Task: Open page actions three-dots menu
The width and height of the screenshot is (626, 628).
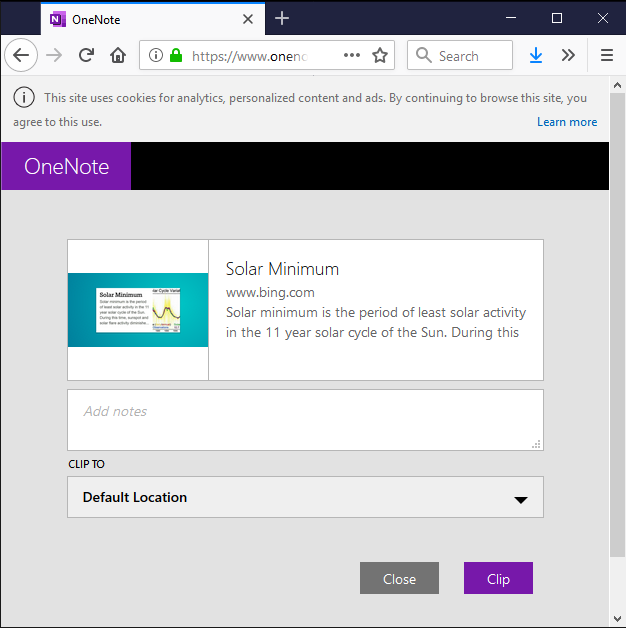Action: (352, 56)
